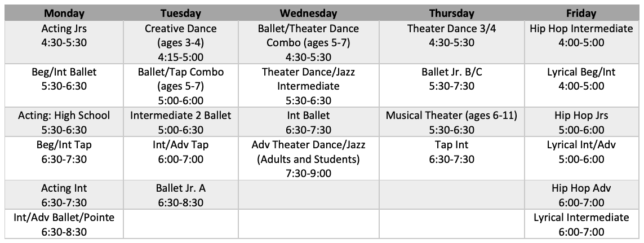The width and height of the screenshot is (644, 243).
Task: Click the Hip Hop Adv class cell
Action: [x=581, y=196]
